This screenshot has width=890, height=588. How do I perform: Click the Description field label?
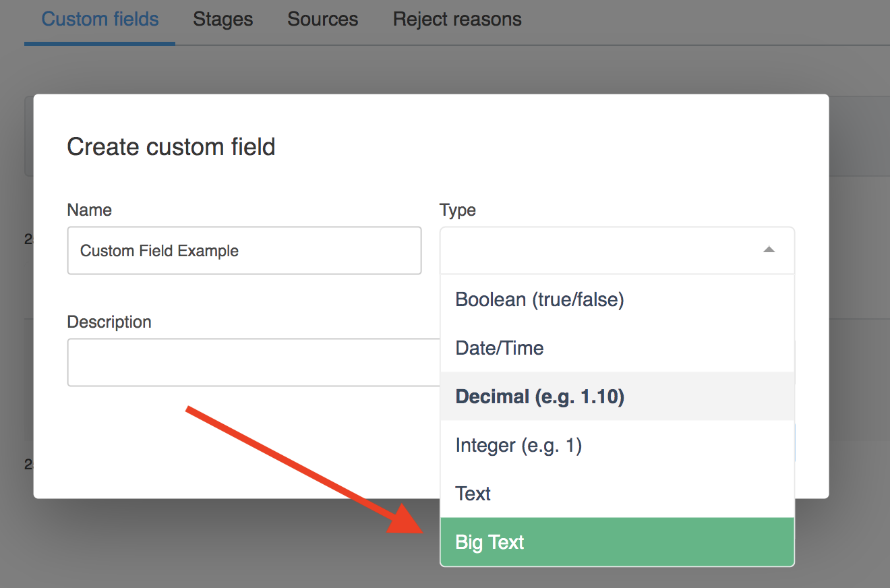109,322
